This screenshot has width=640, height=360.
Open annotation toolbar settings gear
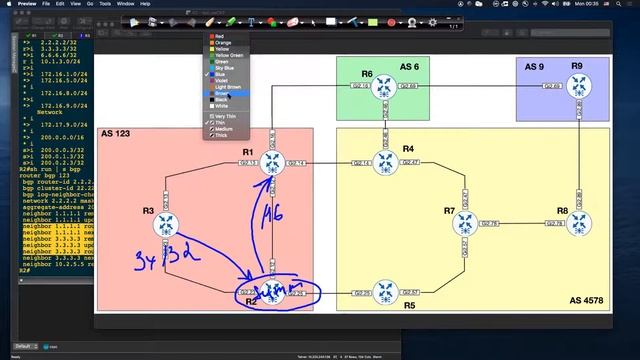click(433, 22)
